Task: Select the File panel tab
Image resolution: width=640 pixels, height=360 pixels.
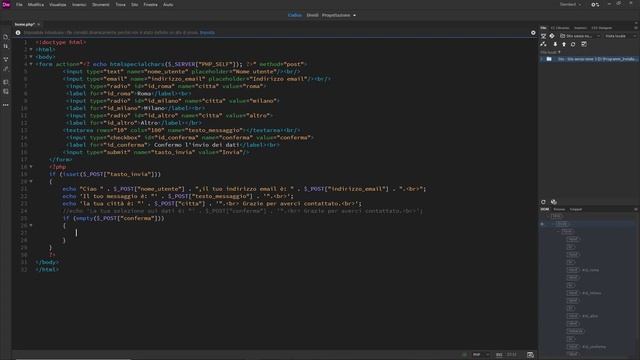Action: [x=543, y=28]
